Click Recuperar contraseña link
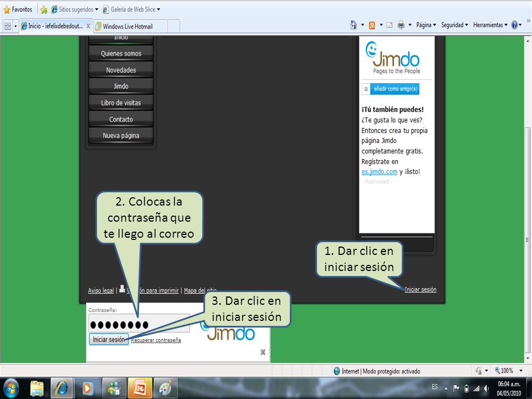 (x=156, y=340)
